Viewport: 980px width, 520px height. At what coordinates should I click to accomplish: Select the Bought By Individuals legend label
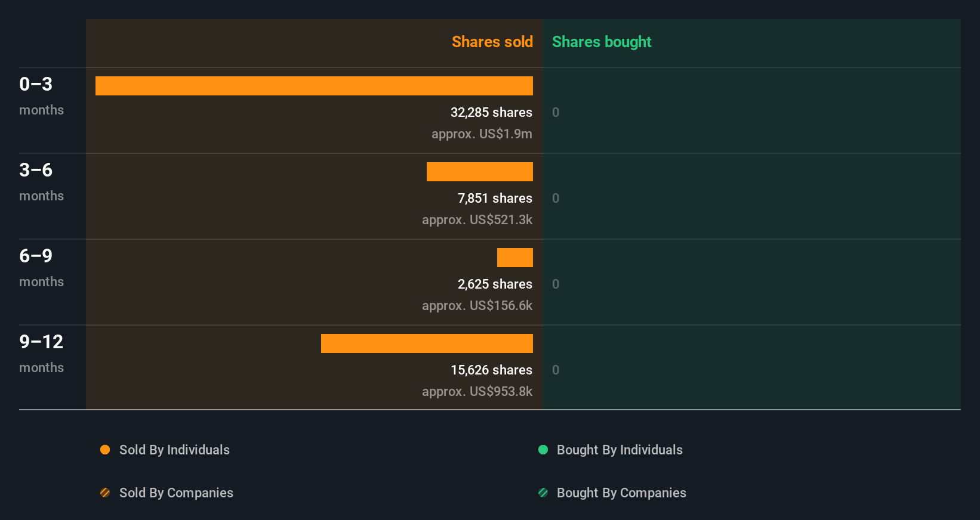620,450
